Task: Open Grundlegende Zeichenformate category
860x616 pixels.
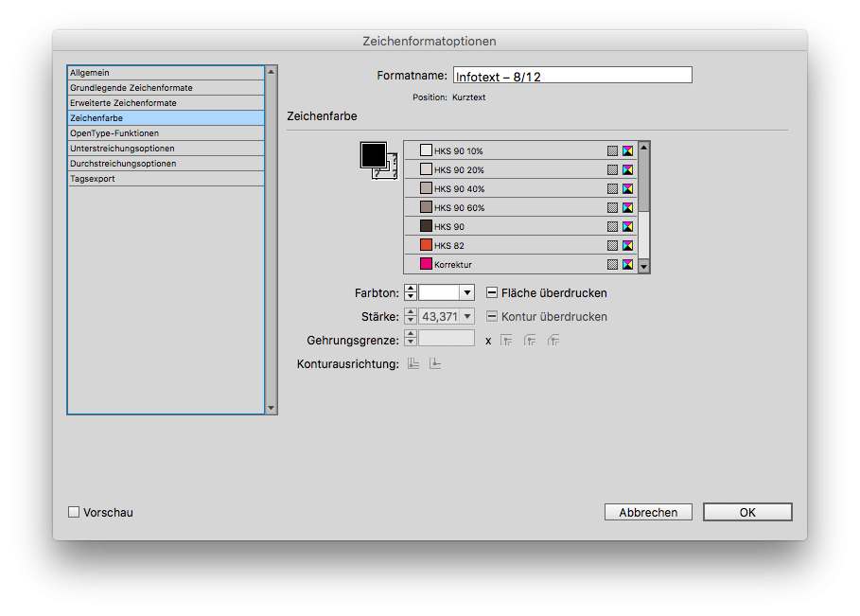Action: tap(166, 88)
